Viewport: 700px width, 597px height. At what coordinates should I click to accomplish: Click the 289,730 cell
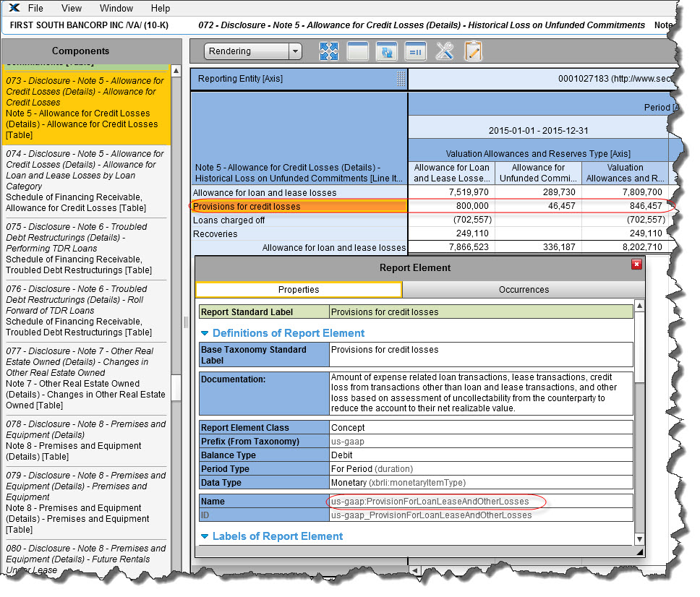point(538,192)
